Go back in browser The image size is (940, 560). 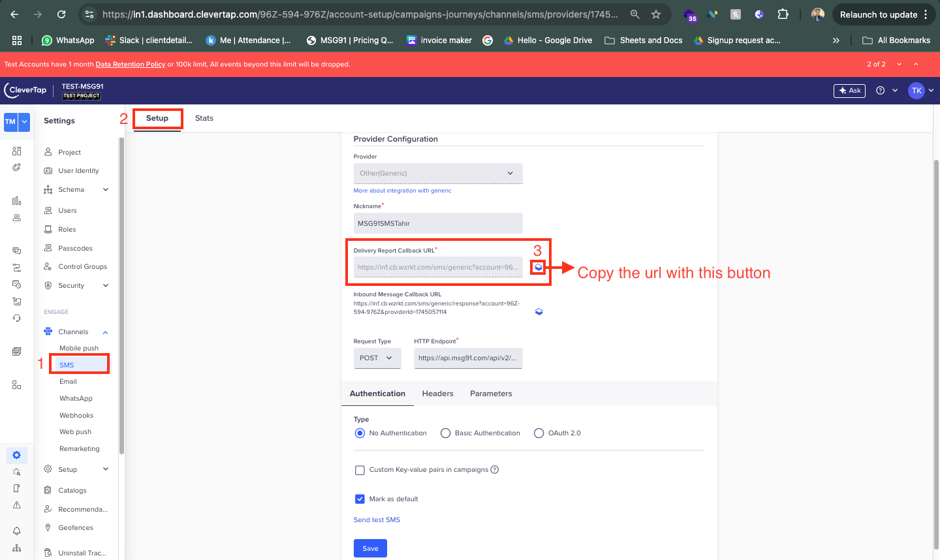point(14,14)
